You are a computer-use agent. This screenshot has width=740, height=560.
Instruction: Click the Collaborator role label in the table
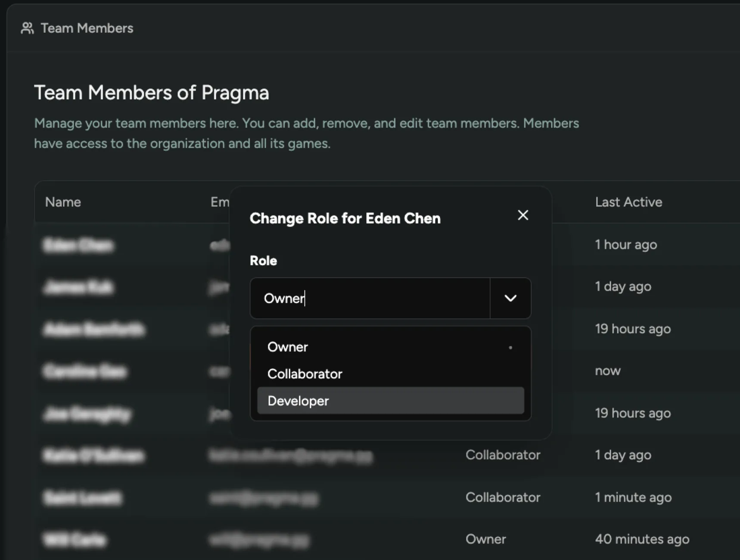click(503, 455)
